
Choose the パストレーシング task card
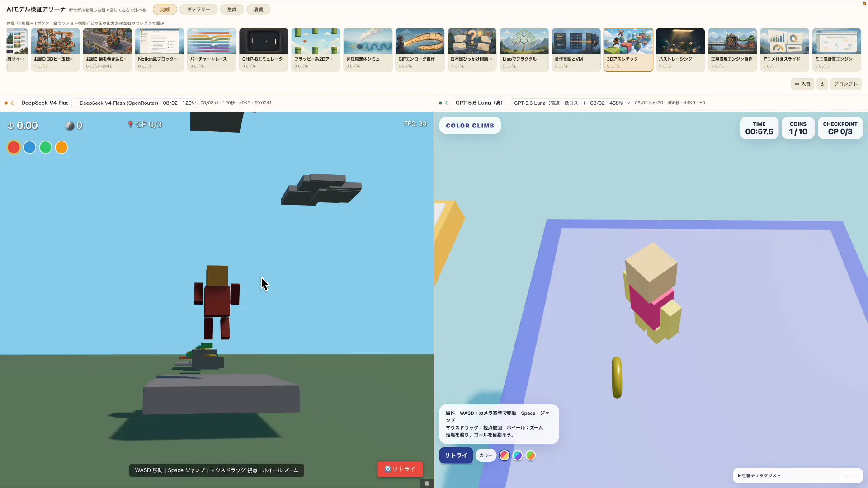pyautogui.click(x=680, y=50)
